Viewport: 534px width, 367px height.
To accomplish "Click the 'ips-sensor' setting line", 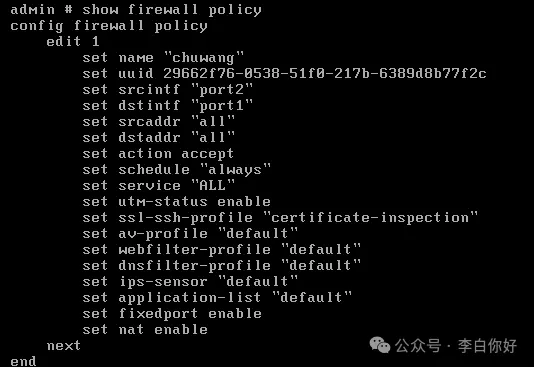I will [190, 282].
